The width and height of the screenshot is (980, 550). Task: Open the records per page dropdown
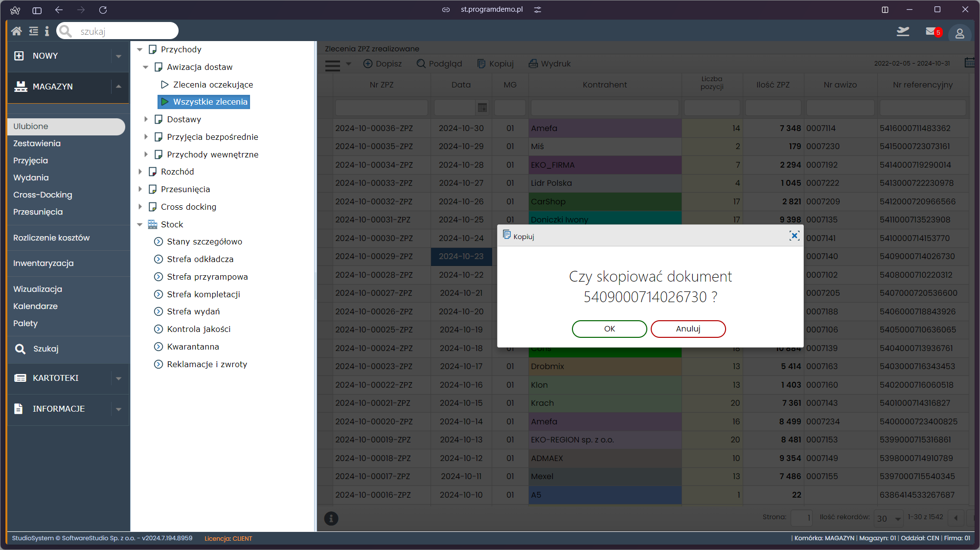(889, 518)
